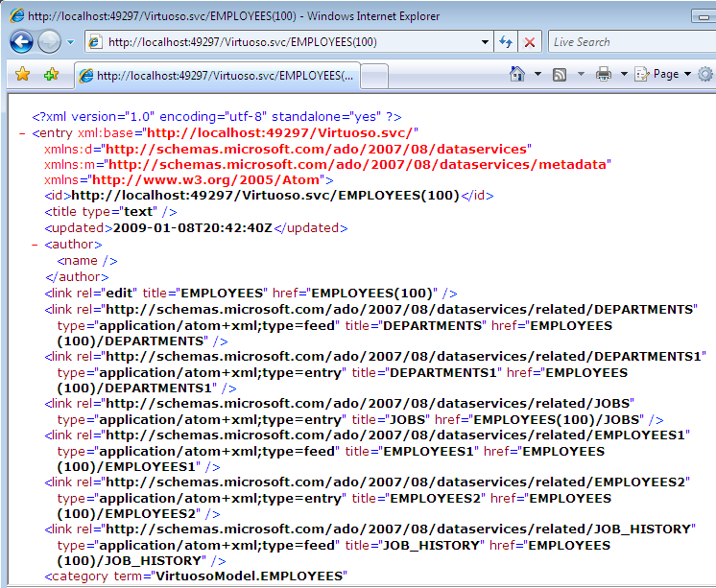Viewport: 716px width, 588px height.
Task: Click the Add to Favorites icon
Action: [x=50, y=74]
